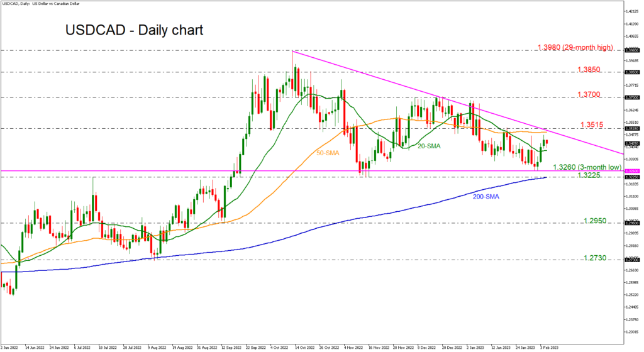Click the '3 Feb 2023' date label
Screen dimensions: 644x352
click(549, 348)
